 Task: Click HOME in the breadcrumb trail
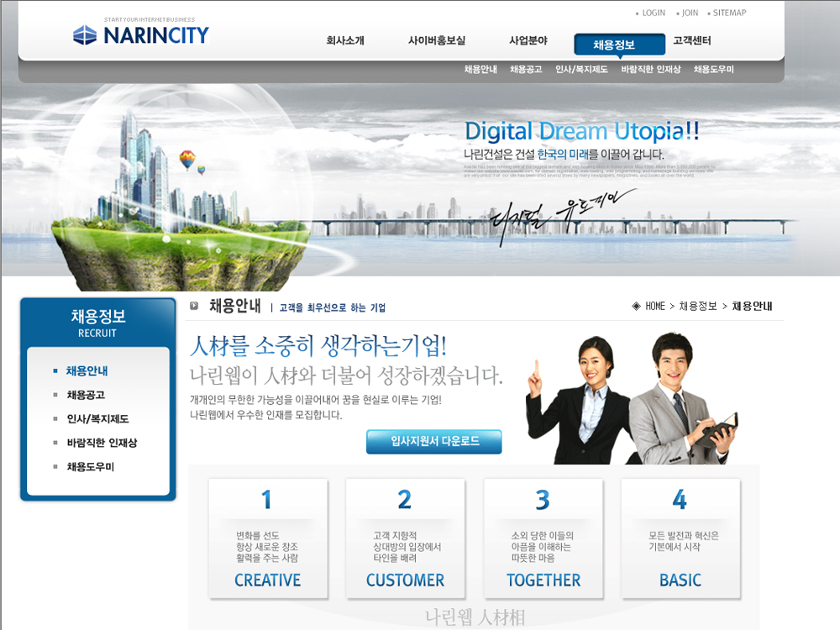click(655, 307)
